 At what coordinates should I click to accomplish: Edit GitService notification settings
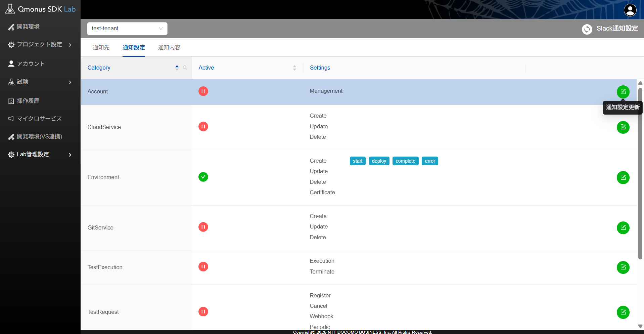623,228
